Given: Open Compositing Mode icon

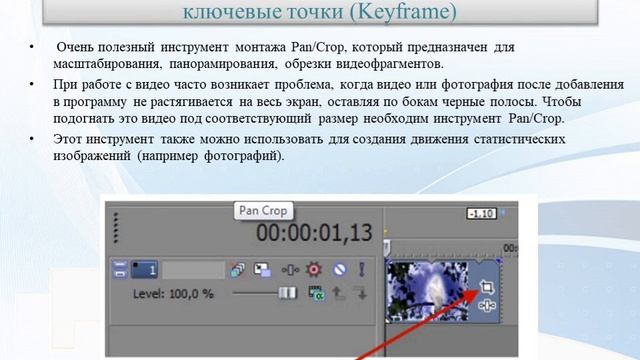Looking at the screenshot, I should [316, 293].
